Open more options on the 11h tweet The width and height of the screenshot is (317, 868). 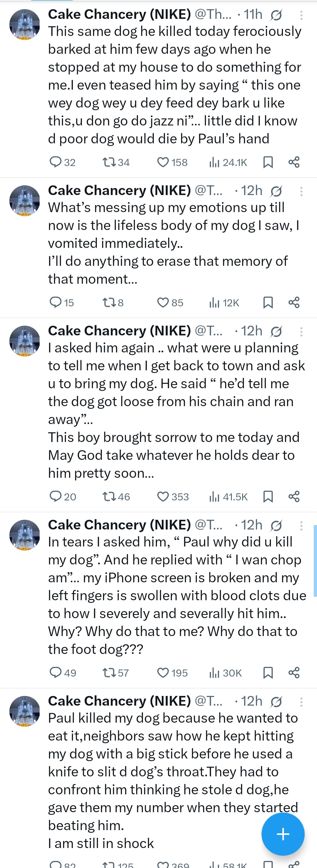pos(301,15)
